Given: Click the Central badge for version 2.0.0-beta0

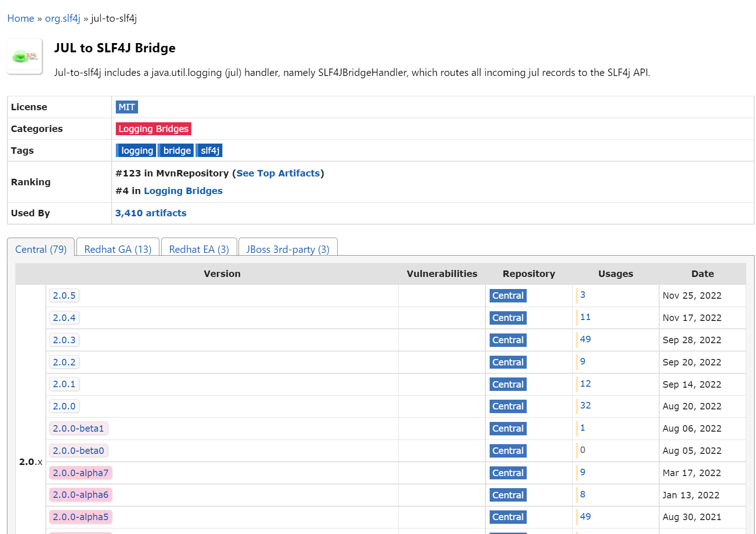Looking at the screenshot, I should 507,450.
